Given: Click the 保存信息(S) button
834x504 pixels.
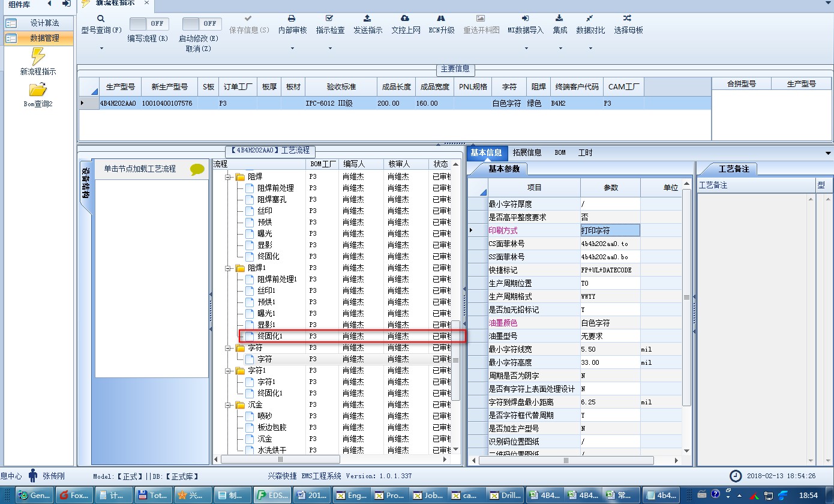Looking at the screenshot, I should [249, 24].
